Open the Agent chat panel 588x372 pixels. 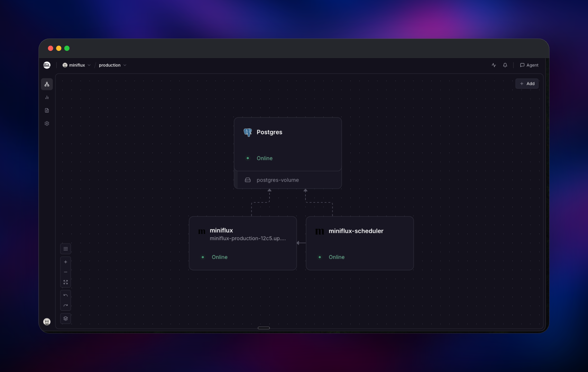[529, 65]
